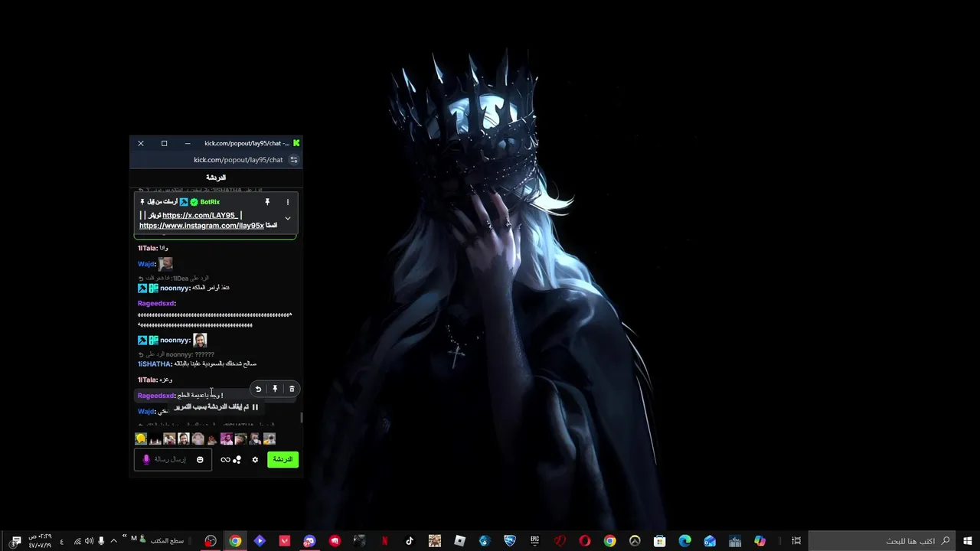Viewport: 980px width, 551px height.
Task: Click the kick.com popout address bar URL
Action: coord(238,160)
